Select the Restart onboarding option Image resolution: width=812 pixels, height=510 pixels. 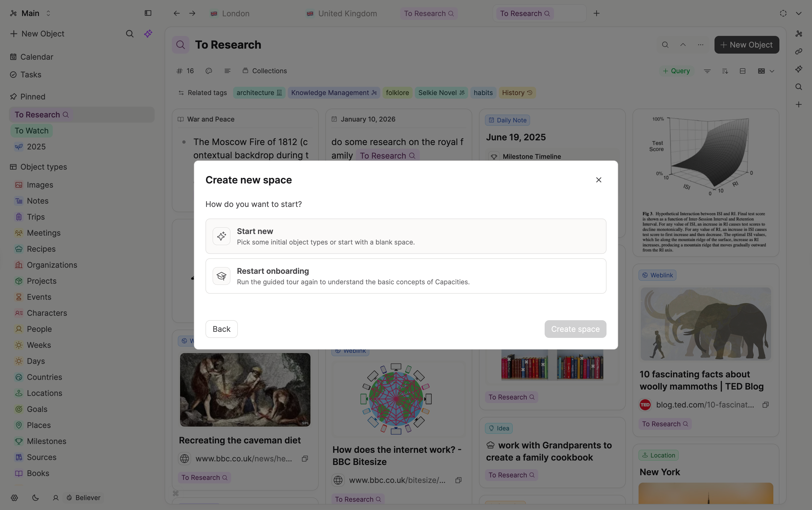406,276
